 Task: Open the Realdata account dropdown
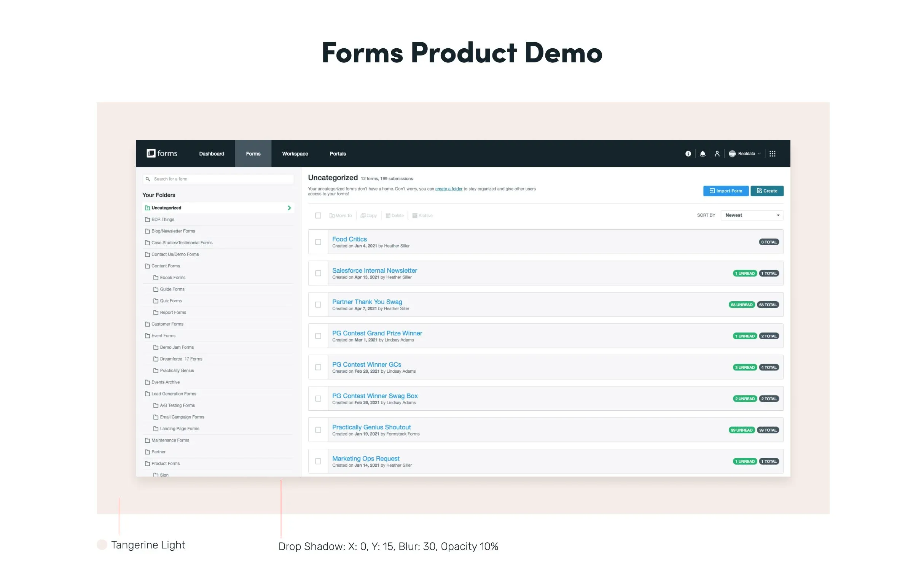pyautogui.click(x=745, y=154)
